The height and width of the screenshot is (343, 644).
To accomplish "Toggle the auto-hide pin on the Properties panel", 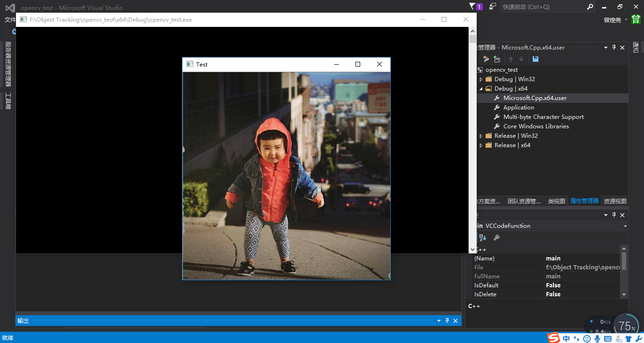I will coord(614,215).
